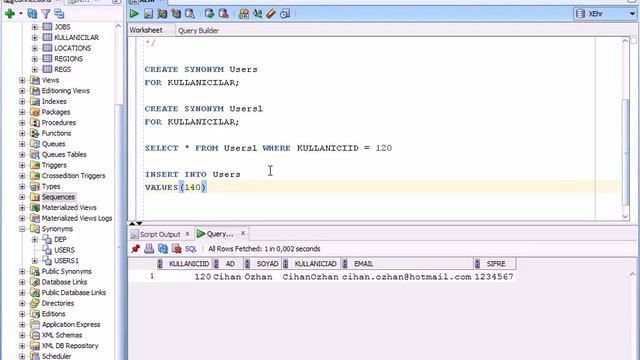The width and height of the screenshot is (640, 360).
Task: Select the Procedures folder
Action: pyautogui.click(x=59, y=122)
